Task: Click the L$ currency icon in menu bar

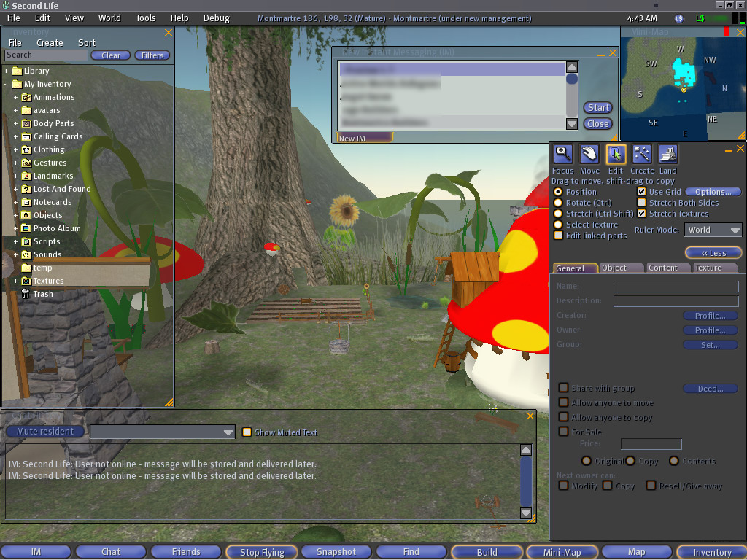Action: pyautogui.click(x=679, y=18)
